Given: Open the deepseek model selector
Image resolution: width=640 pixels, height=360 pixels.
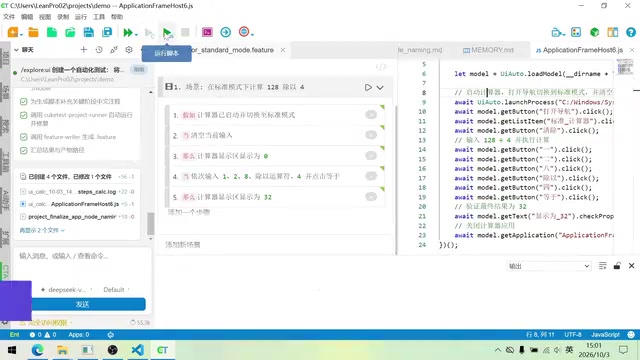Looking at the screenshot, I should pyautogui.click(x=67, y=290).
